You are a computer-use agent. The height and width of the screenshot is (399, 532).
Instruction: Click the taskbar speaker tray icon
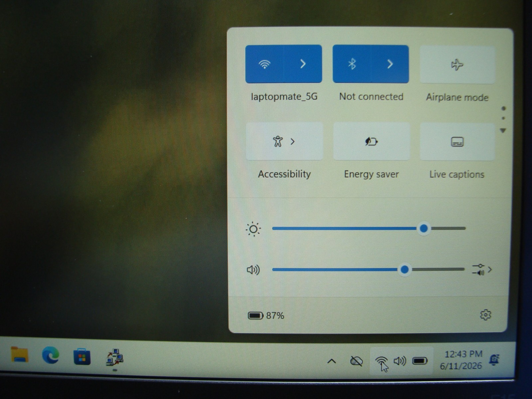[400, 361]
